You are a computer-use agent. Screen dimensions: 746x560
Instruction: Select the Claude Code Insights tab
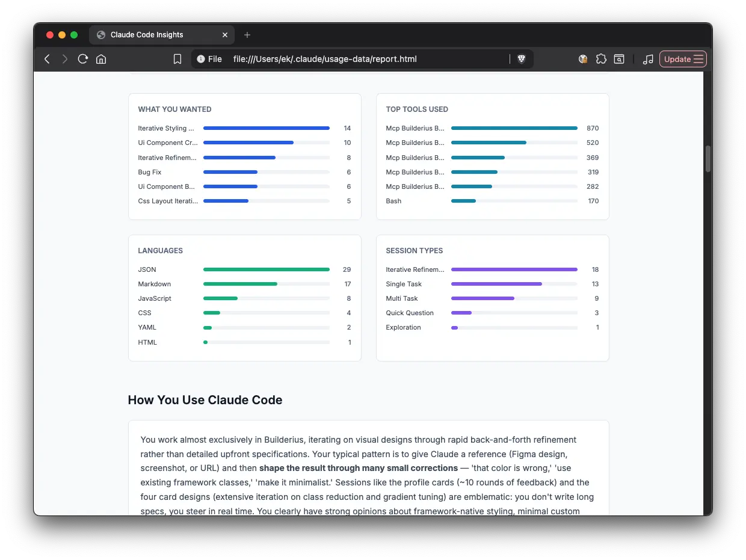(x=147, y=35)
